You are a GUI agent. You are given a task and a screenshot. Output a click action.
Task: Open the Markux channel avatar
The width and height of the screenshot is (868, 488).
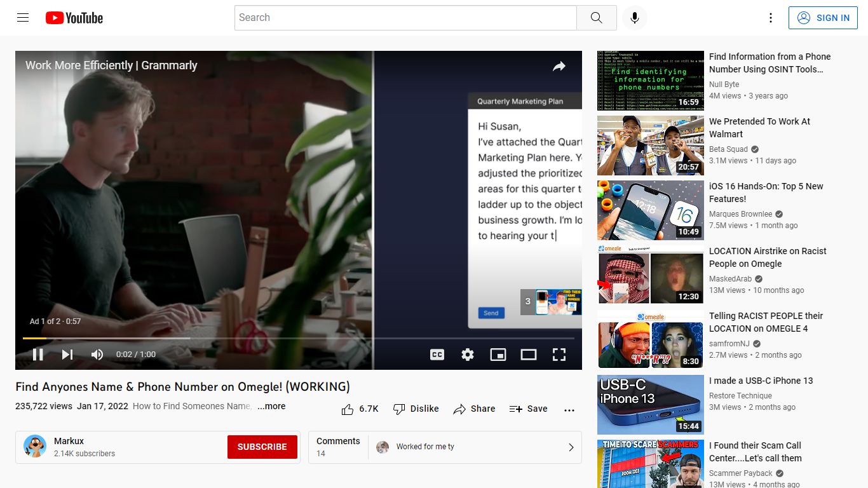point(35,447)
